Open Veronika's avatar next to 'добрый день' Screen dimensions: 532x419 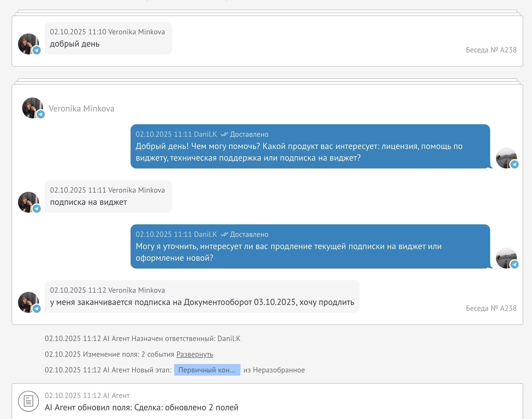(x=28, y=43)
